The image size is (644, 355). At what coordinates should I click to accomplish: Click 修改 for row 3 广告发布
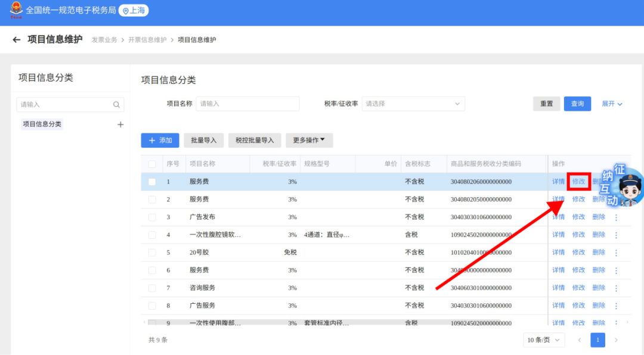point(578,217)
